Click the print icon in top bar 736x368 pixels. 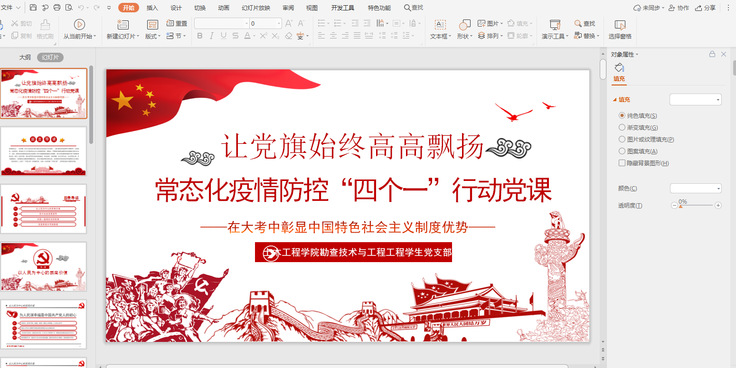click(x=57, y=8)
